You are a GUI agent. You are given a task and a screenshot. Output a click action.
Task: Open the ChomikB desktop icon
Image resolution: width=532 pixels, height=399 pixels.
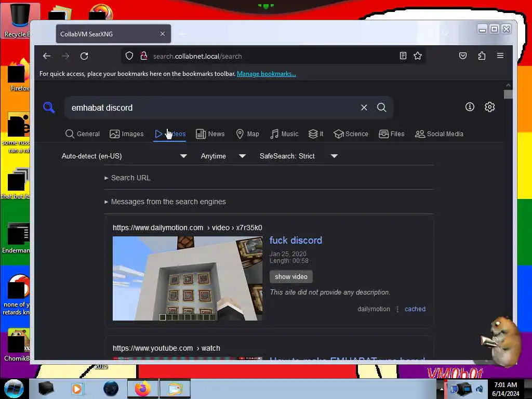(x=16, y=344)
